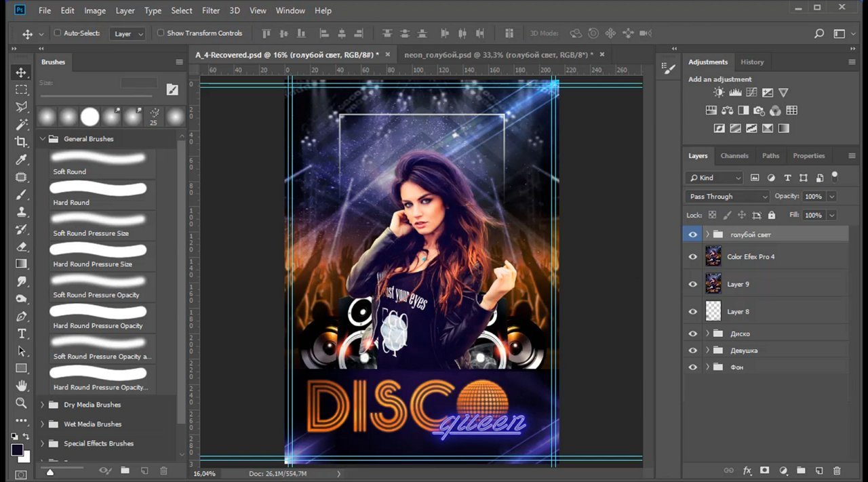Hide the Color Efex Pro 4 layer
Image resolution: width=868 pixels, height=482 pixels.
point(692,257)
